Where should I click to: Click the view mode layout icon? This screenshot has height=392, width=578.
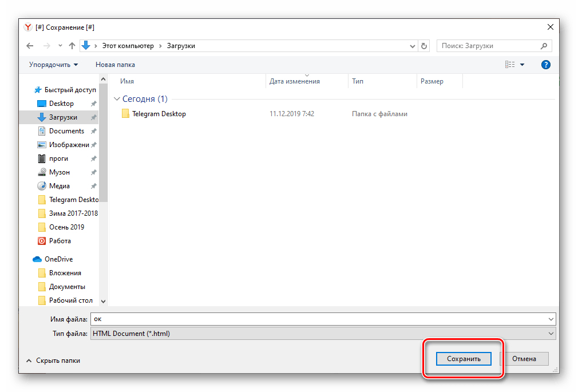coord(510,65)
